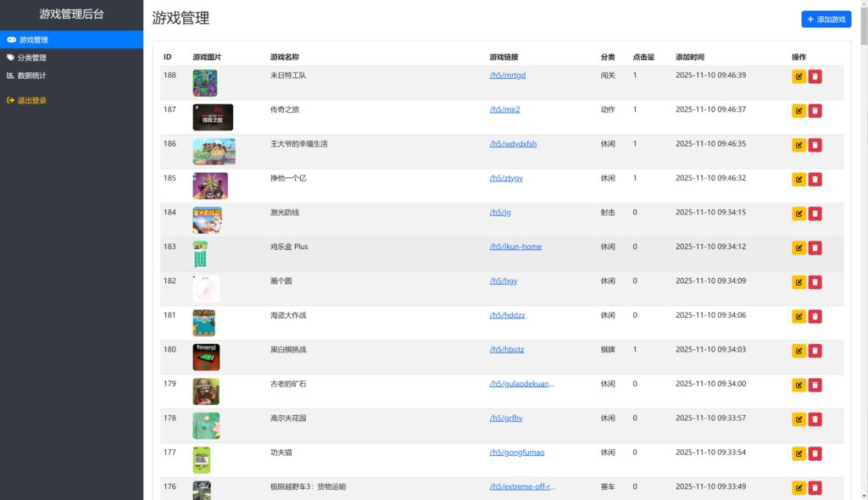Image resolution: width=868 pixels, height=500 pixels.
Task: Follow the /h5/extreme-off-r link
Action: [520, 486]
